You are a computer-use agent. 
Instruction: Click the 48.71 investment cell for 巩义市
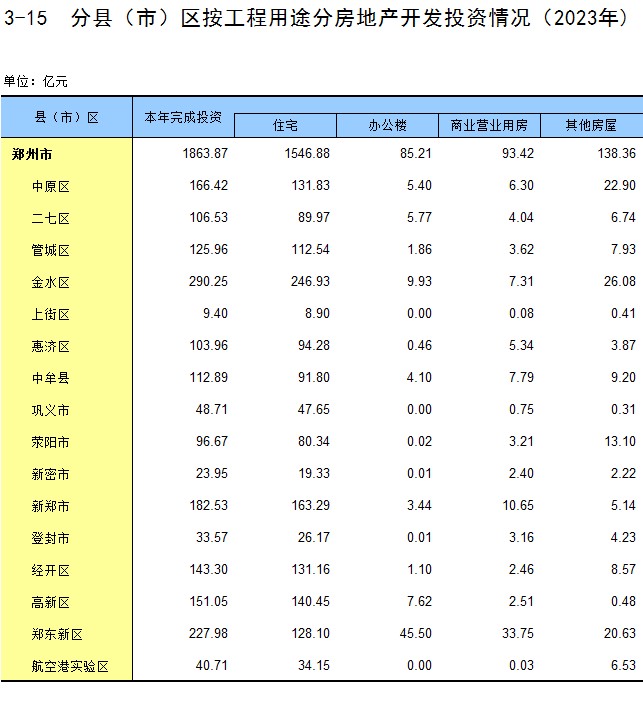[x=210, y=410]
